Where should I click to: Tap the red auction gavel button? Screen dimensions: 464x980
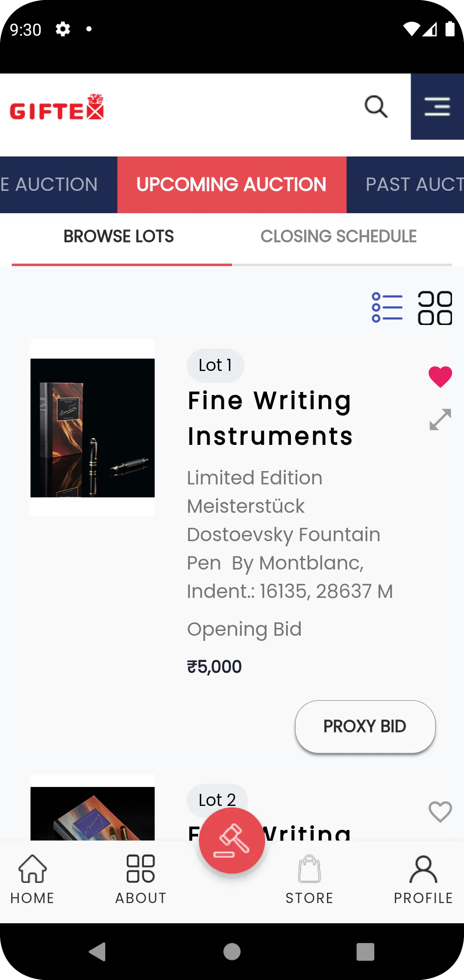point(232,840)
